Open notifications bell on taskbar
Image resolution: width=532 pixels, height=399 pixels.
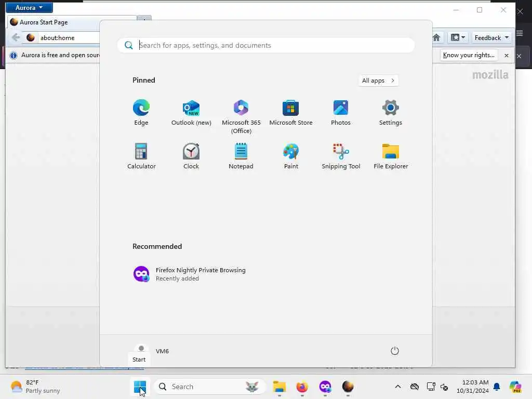click(497, 387)
